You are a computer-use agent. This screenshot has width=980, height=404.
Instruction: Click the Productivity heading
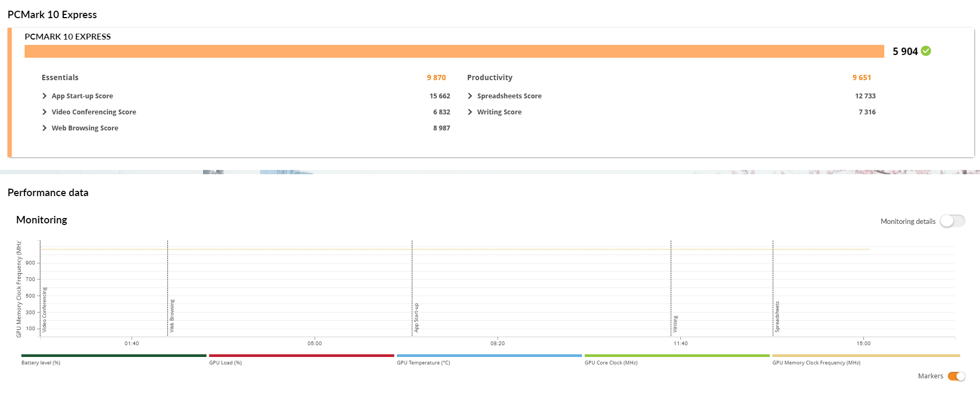pos(490,78)
